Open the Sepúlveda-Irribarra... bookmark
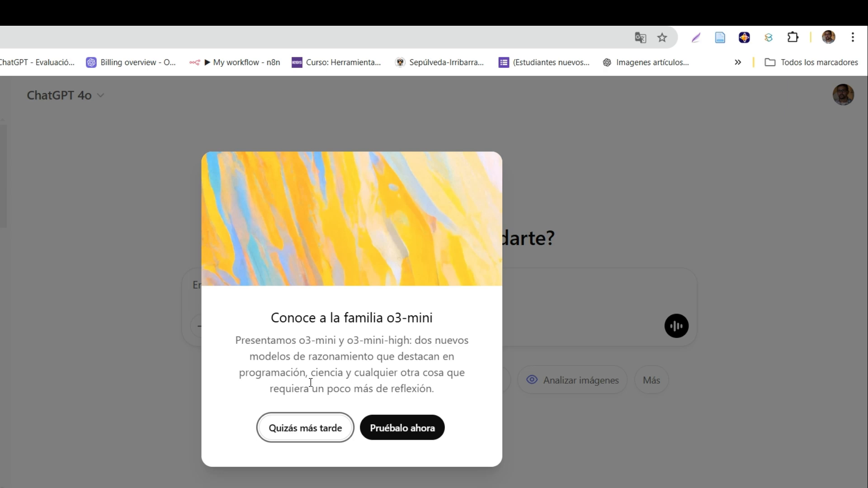The image size is (868, 488). click(439, 62)
